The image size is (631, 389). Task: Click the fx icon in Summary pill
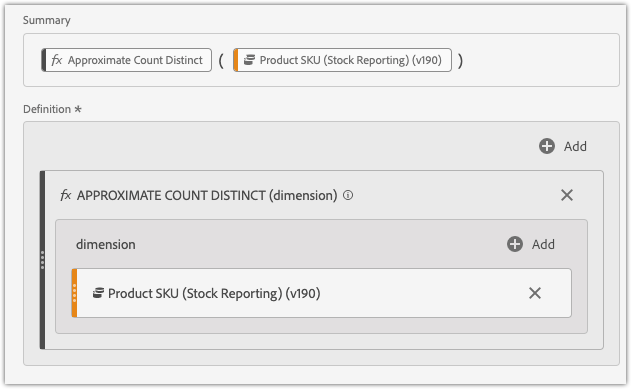57,60
